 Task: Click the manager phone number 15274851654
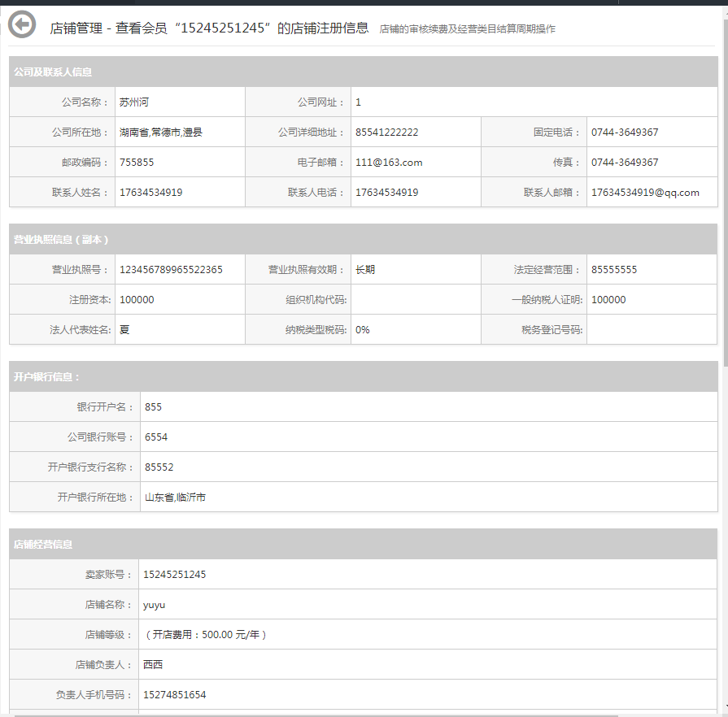(175, 695)
